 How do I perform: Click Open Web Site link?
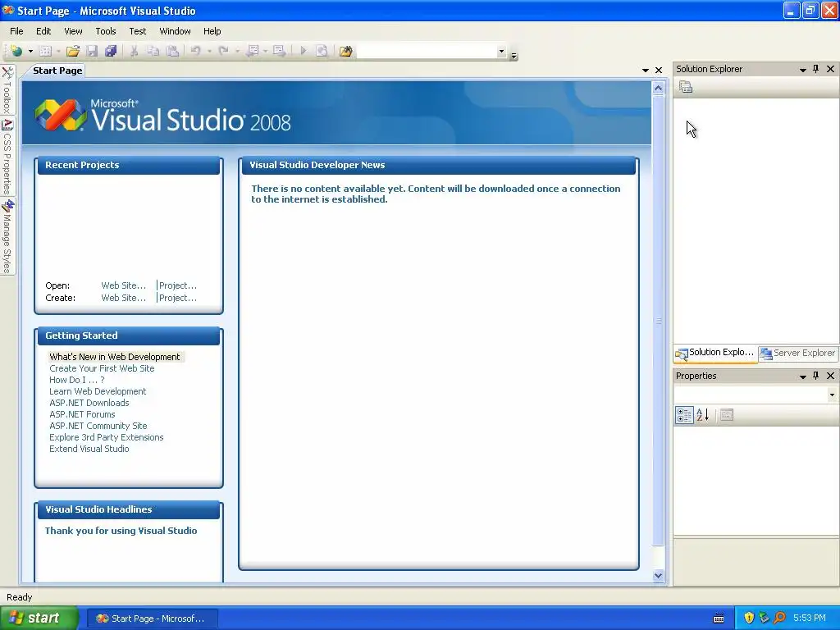coord(123,285)
